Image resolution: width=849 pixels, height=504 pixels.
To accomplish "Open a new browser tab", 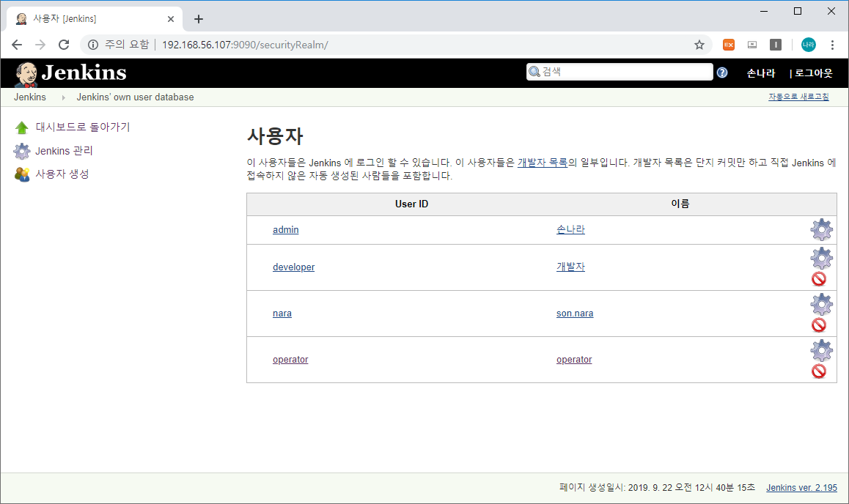I will [199, 19].
